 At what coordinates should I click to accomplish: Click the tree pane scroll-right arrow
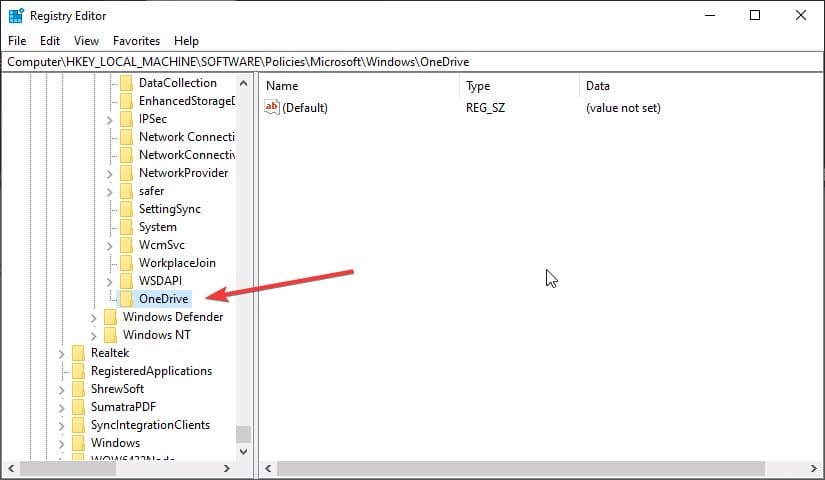tap(227, 468)
